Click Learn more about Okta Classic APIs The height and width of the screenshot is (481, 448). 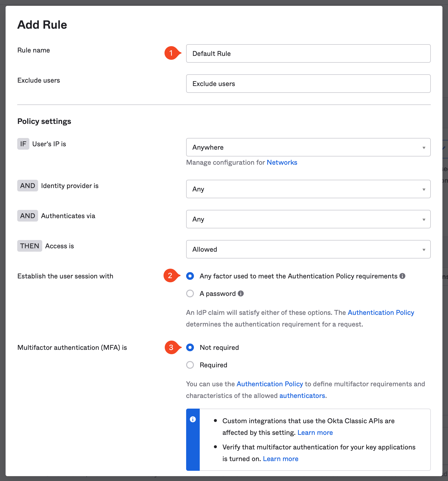[315, 432]
